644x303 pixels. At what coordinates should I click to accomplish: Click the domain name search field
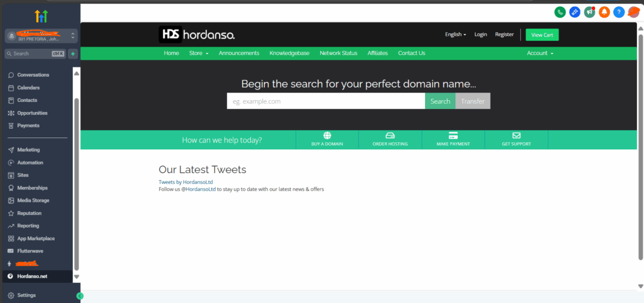326,101
